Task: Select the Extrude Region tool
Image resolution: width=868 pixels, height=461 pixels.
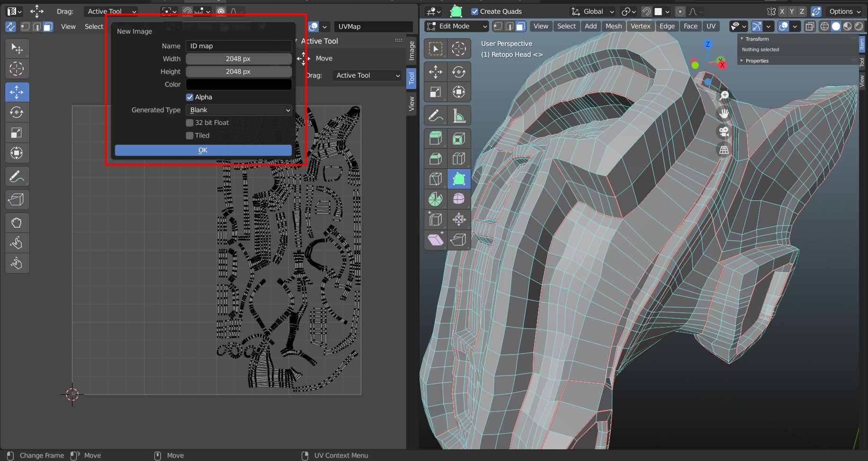Action: click(435, 138)
